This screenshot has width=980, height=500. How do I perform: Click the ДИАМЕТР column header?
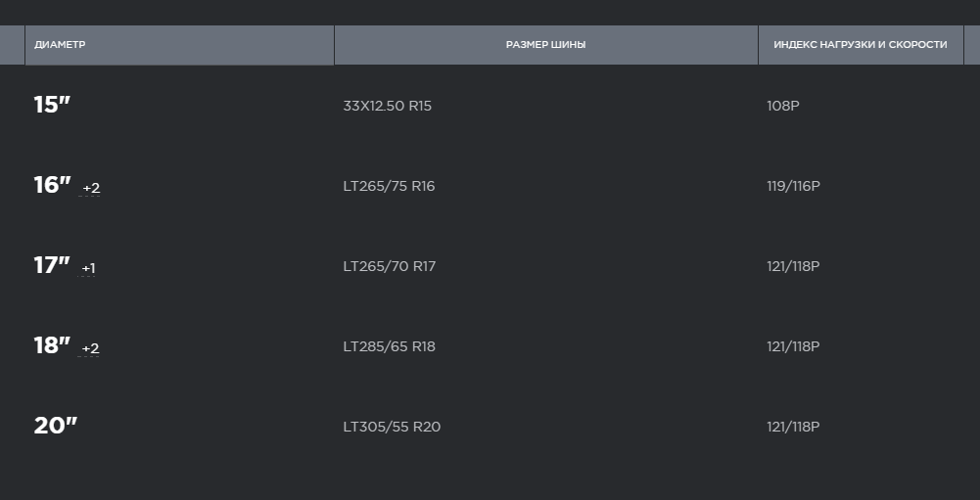point(61,45)
